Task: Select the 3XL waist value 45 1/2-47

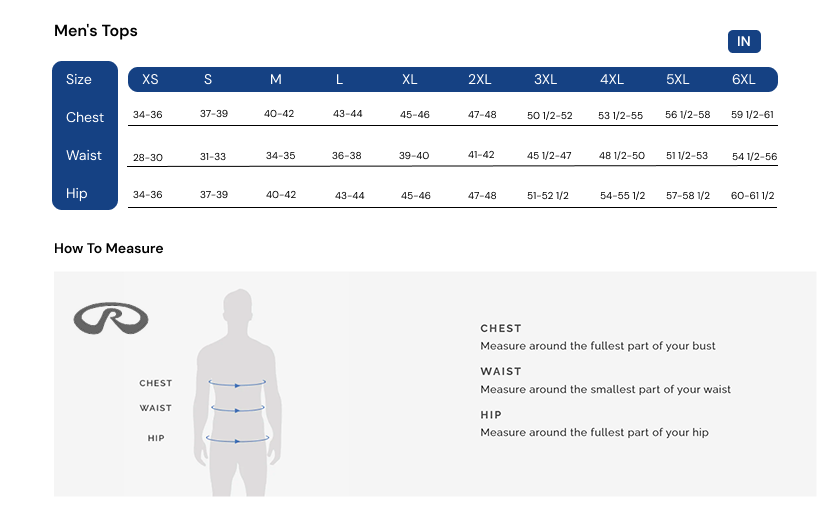Action: click(549, 156)
